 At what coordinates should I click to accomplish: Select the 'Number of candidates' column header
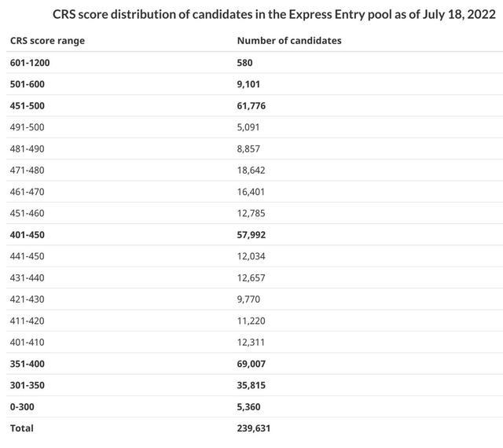pos(289,41)
